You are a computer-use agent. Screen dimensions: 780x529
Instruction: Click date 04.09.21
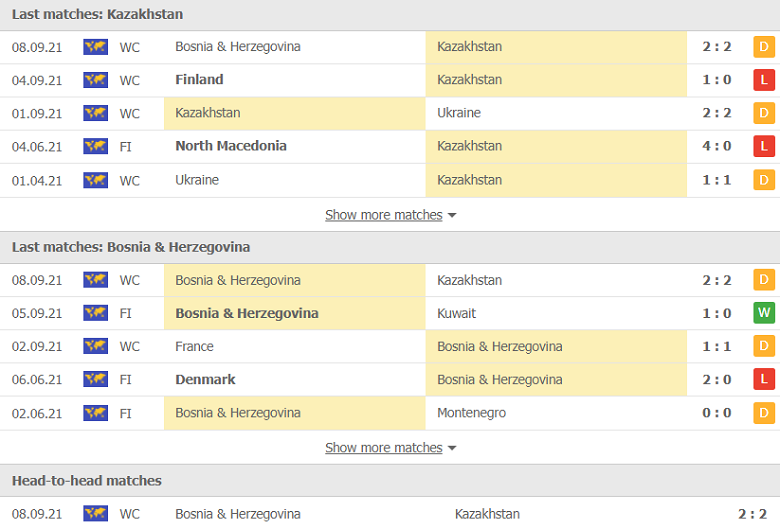37,80
